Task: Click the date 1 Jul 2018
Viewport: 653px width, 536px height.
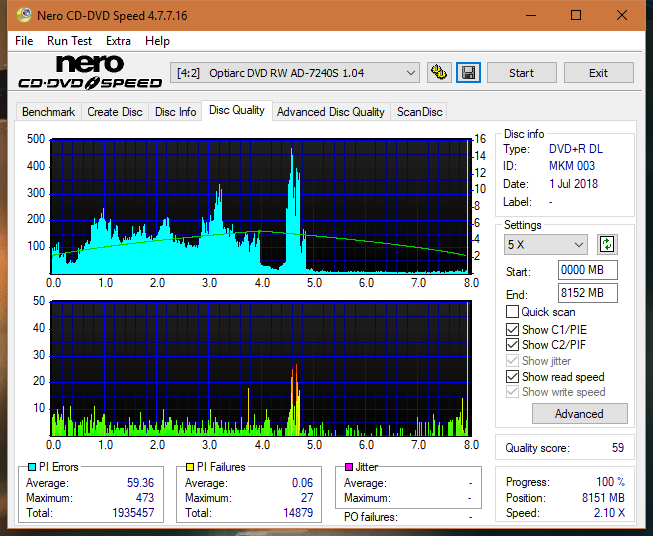Action: (573, 184)
